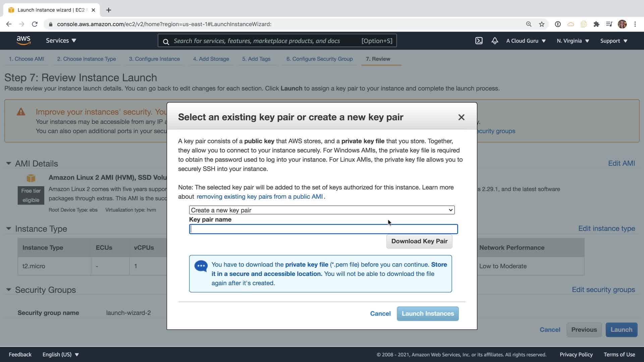Screen dimensions: 644x362
Task: Close the key pair dialog
Action: click(461, 117)
